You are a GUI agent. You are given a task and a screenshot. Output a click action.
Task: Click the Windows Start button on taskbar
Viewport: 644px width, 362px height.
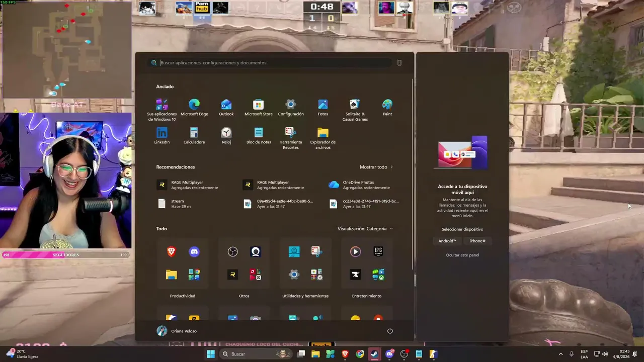211,354
